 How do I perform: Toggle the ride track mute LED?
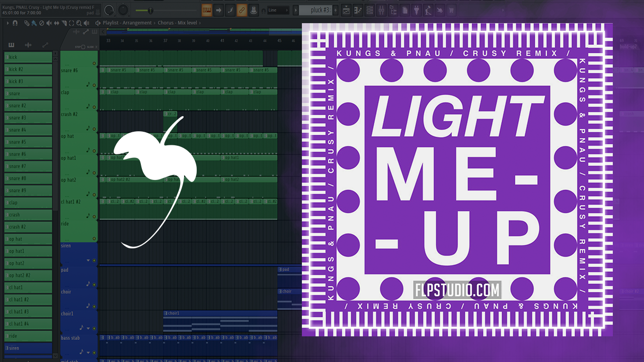coord(94,238)
